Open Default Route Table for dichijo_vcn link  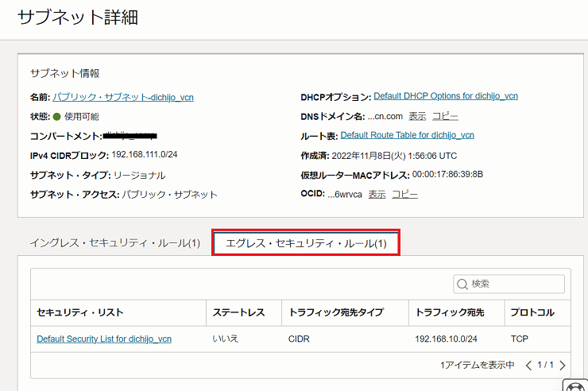click(x=408, y=135)
